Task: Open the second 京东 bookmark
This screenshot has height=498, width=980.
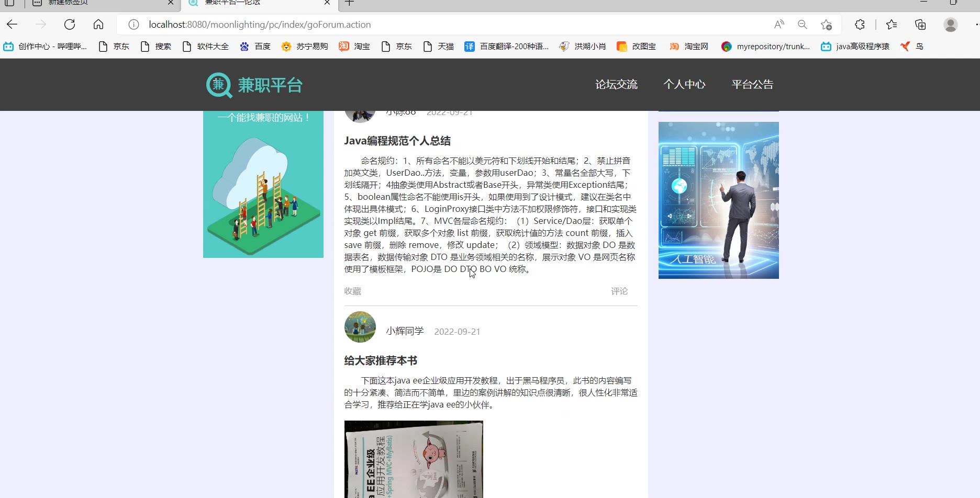Action: tap(397, 47)
